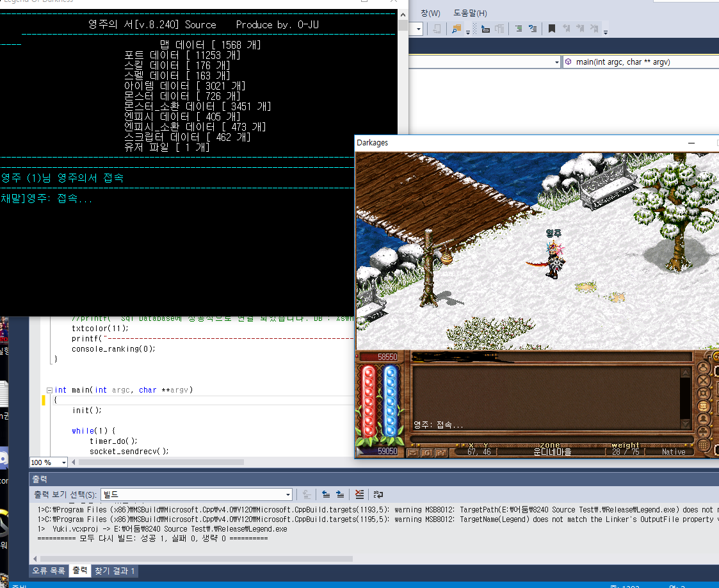Click the 모두 다시 빌드 build summary line
719x588 pixels.
152,539
